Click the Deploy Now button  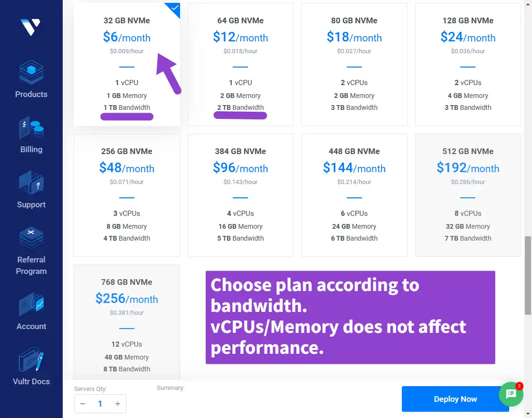tap(456, 399)
